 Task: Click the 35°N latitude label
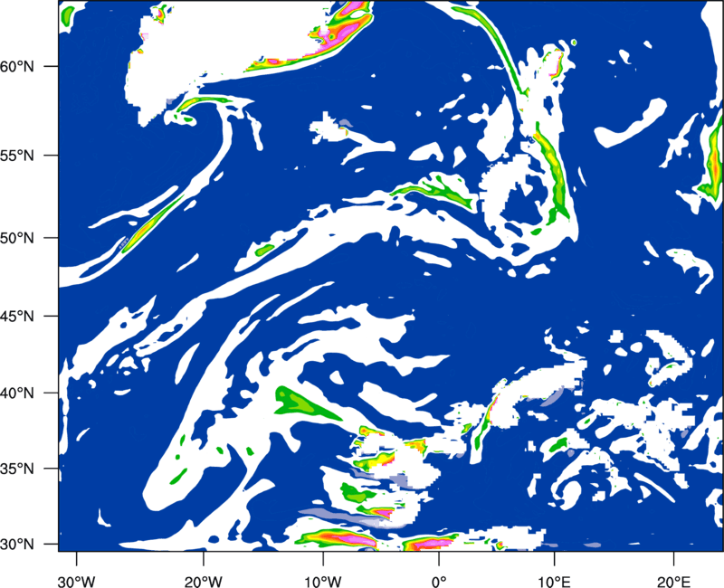17,469
